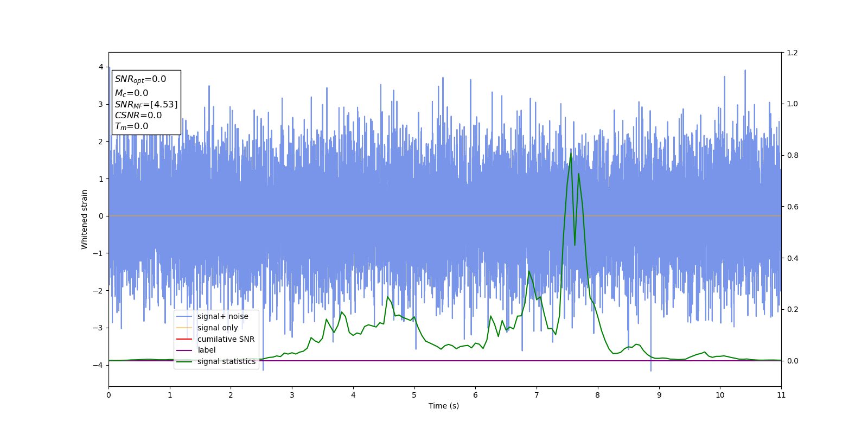
Task: Click the left y-axis tick label −2
Action: point(98,291)
